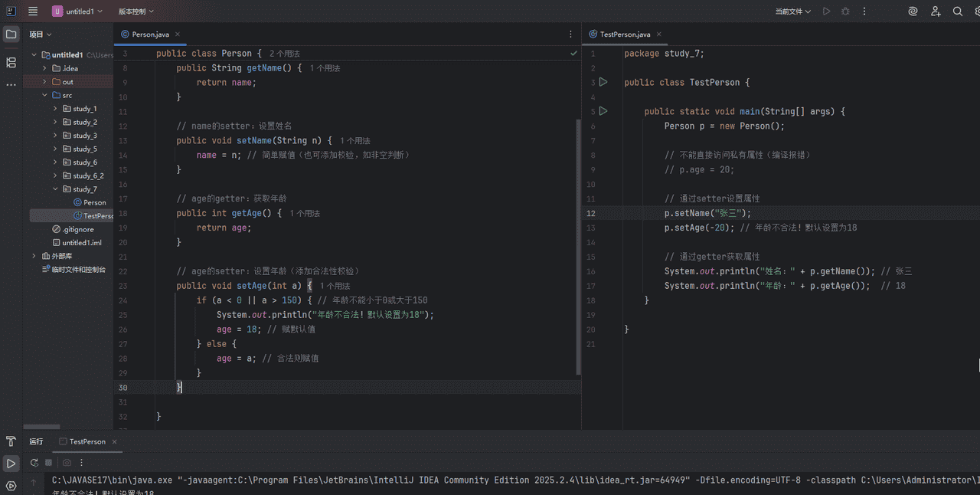980x495 pixels.
Task: Collapse the study_7 folder in project tree
Action: tap(54, 188)
